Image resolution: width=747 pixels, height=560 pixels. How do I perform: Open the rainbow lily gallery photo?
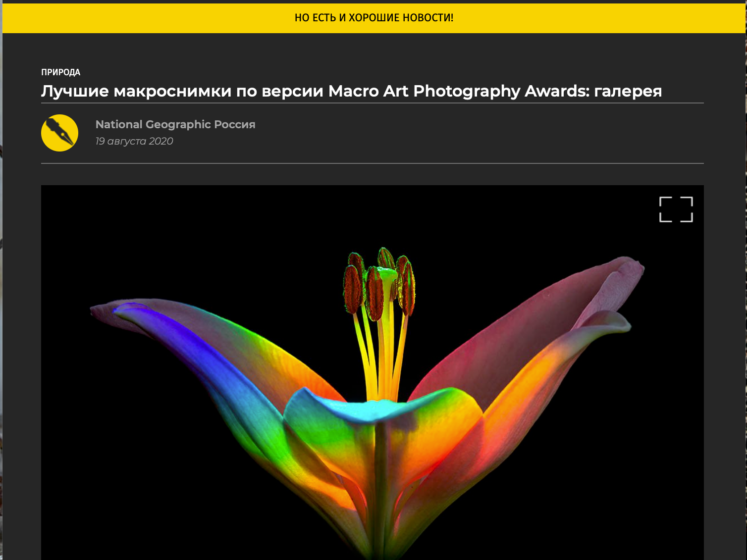(x=372, y=373)
